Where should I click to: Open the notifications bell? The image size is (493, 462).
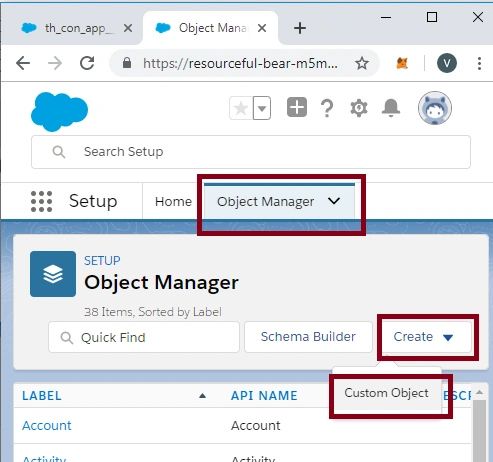391,108
